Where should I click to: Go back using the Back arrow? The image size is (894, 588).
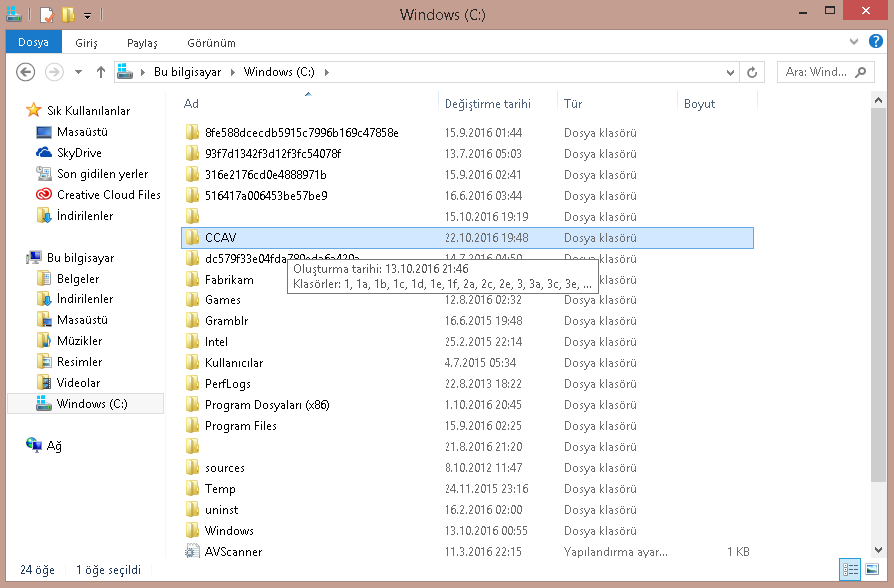26,72
